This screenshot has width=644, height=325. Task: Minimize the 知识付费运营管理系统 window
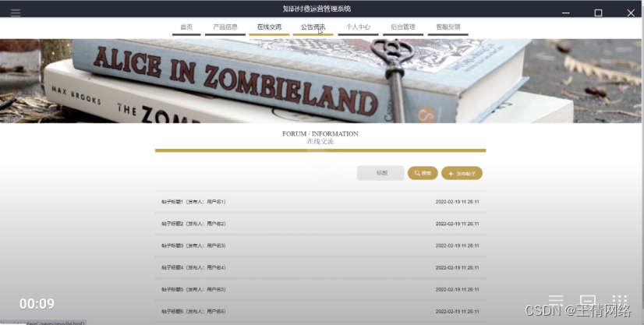(x=565, y=12)
